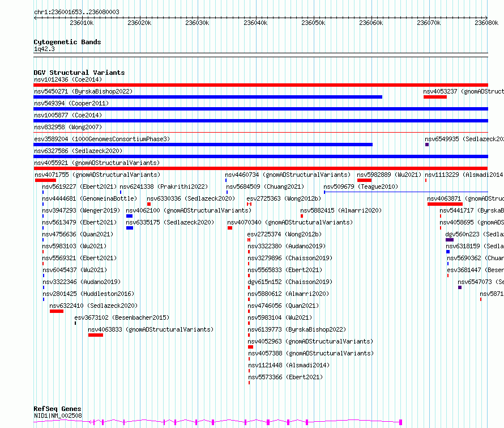This screenshot has height=428, width=504.
Task: Select the nsv5983104 (Wu2021) label
Action: [x=280, y=317]
